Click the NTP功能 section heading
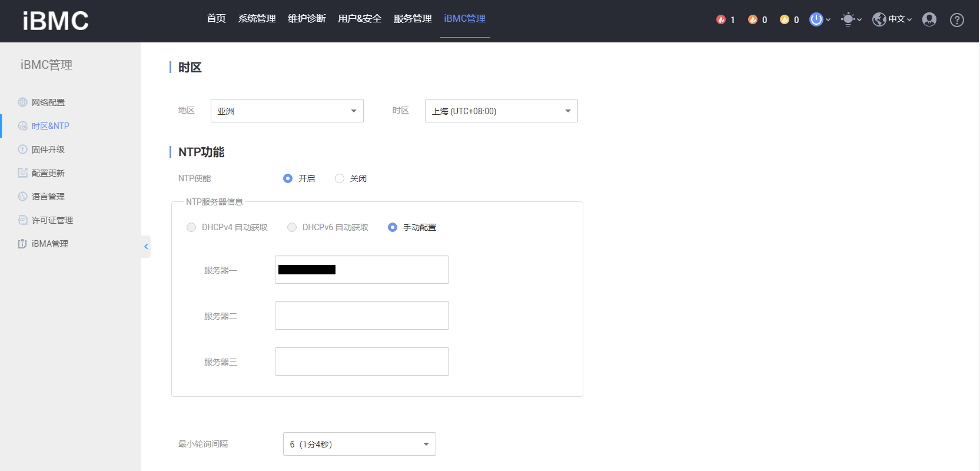Screen dimensions: 980x471 pos(201,152)
